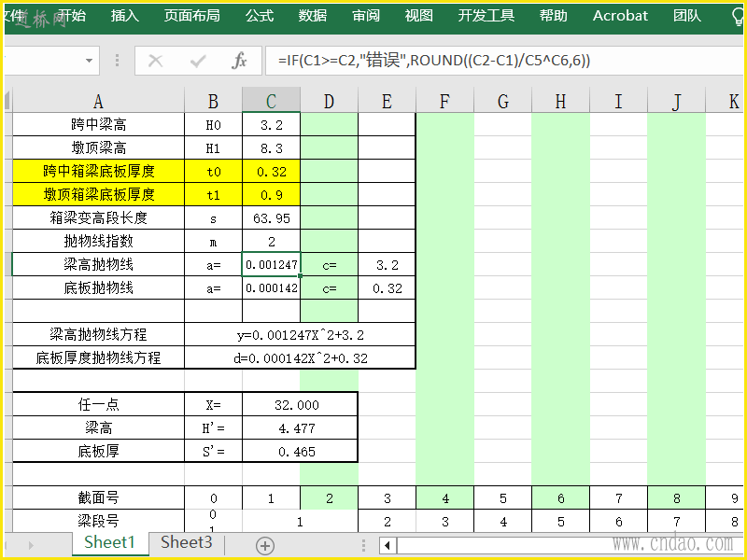This screenshot has height=560, width=747.
Task: Select the 底板厚 label cell
Action: pos(98,451)
